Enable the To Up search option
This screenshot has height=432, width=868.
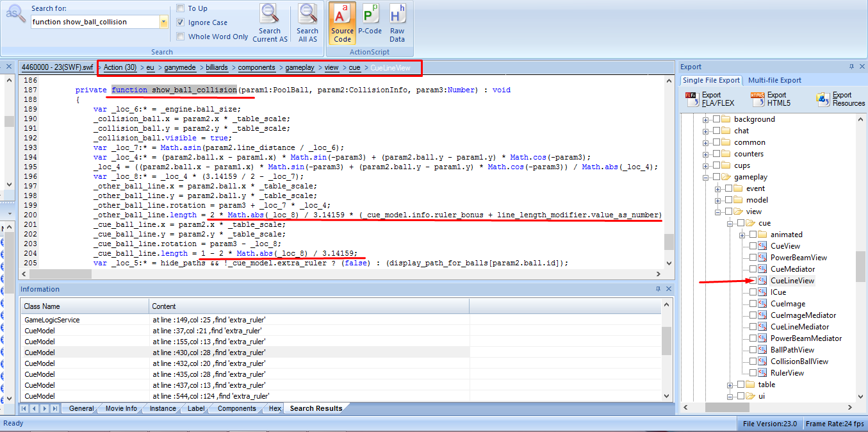pyautogui.click(x=181, y=8)
